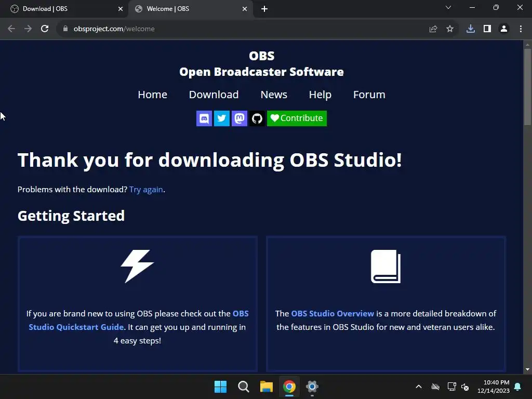Viewport: 532px width, 399px height.
Task: Click the book Overview icon
Action: 386,267
